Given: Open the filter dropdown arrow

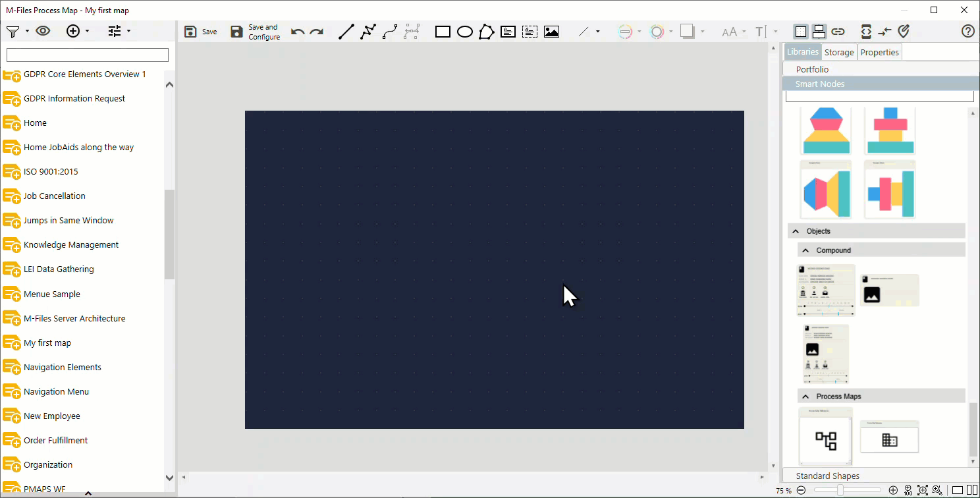Looking at the screenshot, I should pos(27,31).
